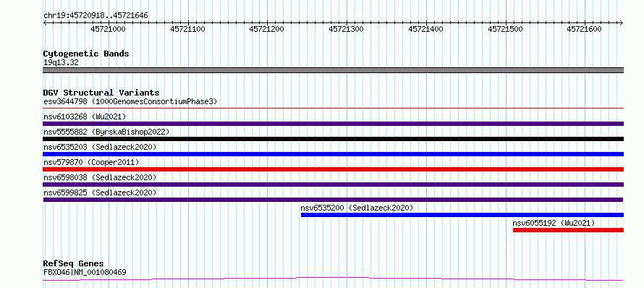Open the nsv6599825 (Sedlazeck2020) label
644x288 pixels.
point(100,192)
